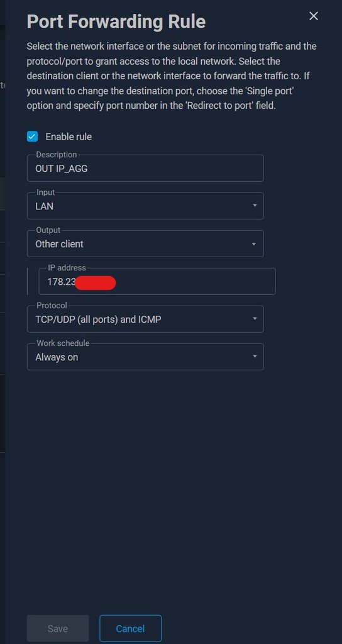Click the arrow icon on Output selector
This screenshot has height=644, width=342.
tap(254, 244)
